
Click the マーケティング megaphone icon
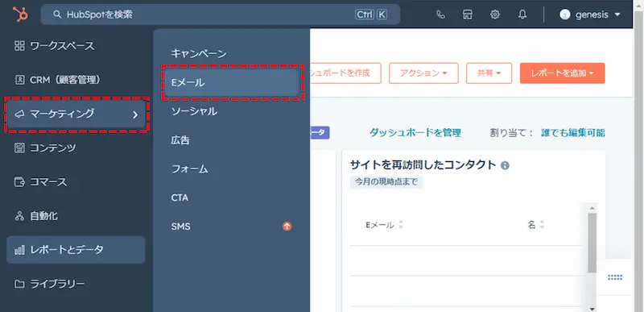19,114
